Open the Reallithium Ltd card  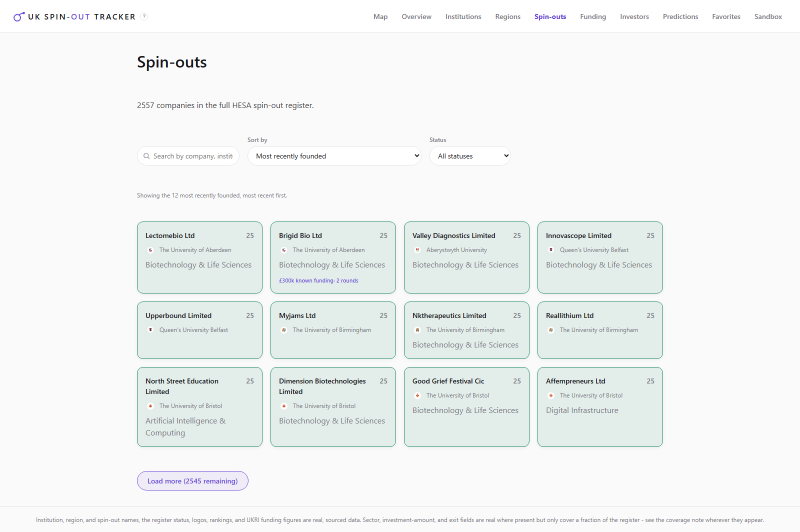click(x=600, y=330)
